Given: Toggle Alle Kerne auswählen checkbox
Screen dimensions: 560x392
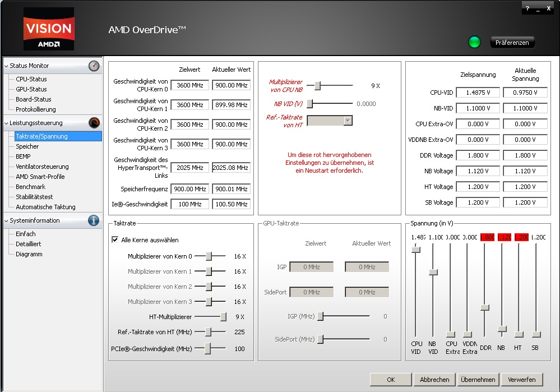Looking at the screenshot, I should [115, 240].
